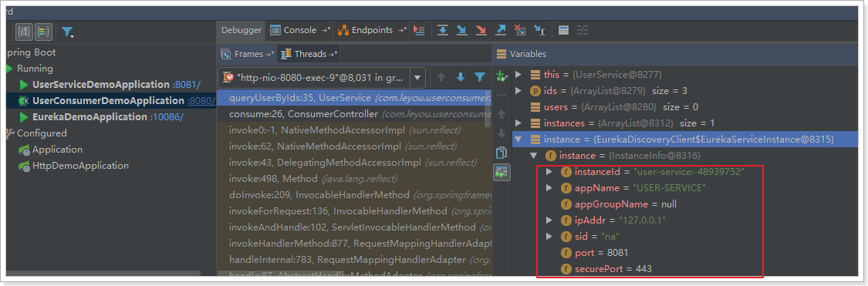Image resolution: width=868 pixels, height=286 pixels.
Task: Toggle the frames filter funnel icon
Action: coord(479,77)
